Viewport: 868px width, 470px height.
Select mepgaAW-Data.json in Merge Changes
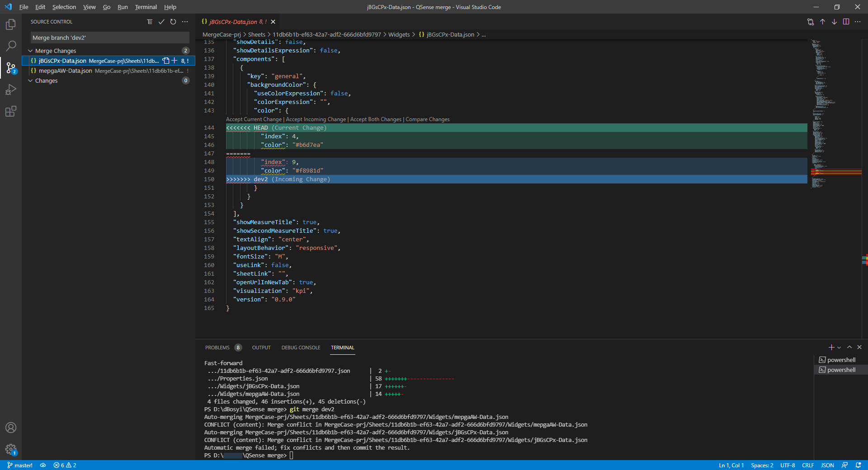pos(66,71)
